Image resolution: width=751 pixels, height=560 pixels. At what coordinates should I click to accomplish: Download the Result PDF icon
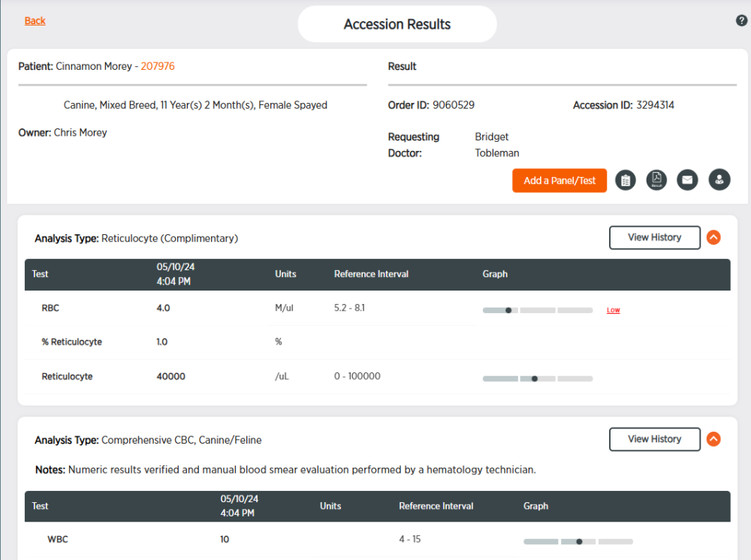tap(656, 180)
